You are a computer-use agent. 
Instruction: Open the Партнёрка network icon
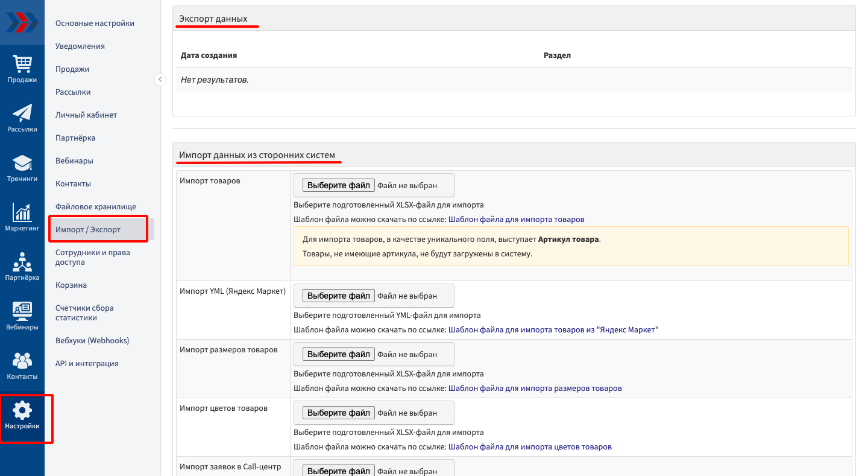click(22, 262)
